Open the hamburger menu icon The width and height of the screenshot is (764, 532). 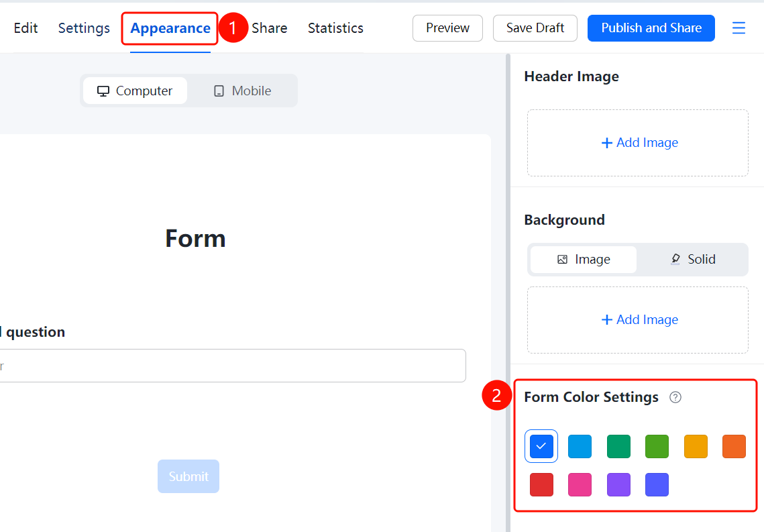click(x=739, y=28)
